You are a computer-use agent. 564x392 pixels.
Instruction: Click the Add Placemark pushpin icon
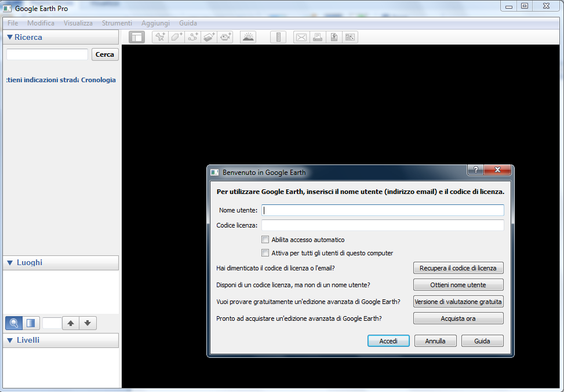(160, 37)
